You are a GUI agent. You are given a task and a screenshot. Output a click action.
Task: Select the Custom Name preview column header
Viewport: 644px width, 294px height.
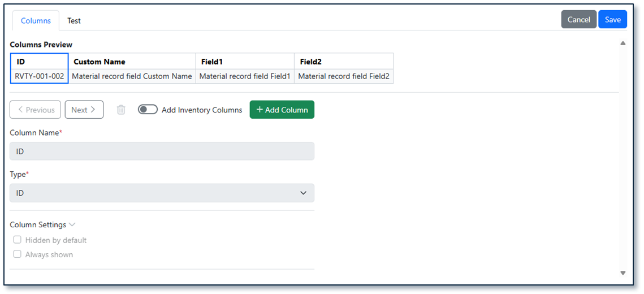132,62
